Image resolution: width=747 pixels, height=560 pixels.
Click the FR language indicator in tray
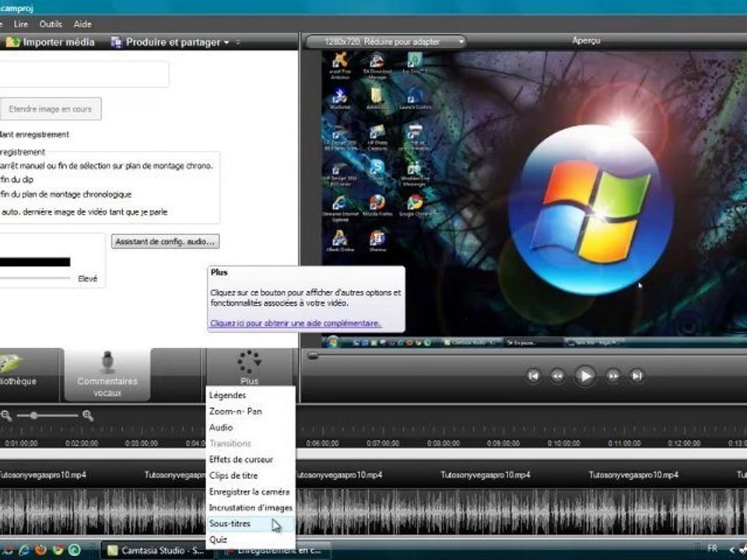click(712, 548)
